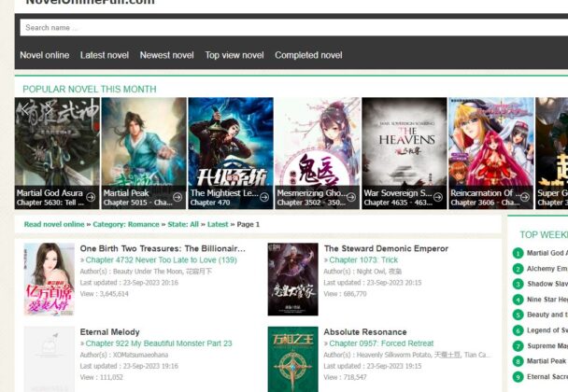Select rank 3 Shadow Slave in top weekly
Viewport: 568px width, 392px height.
pos(547,284)
